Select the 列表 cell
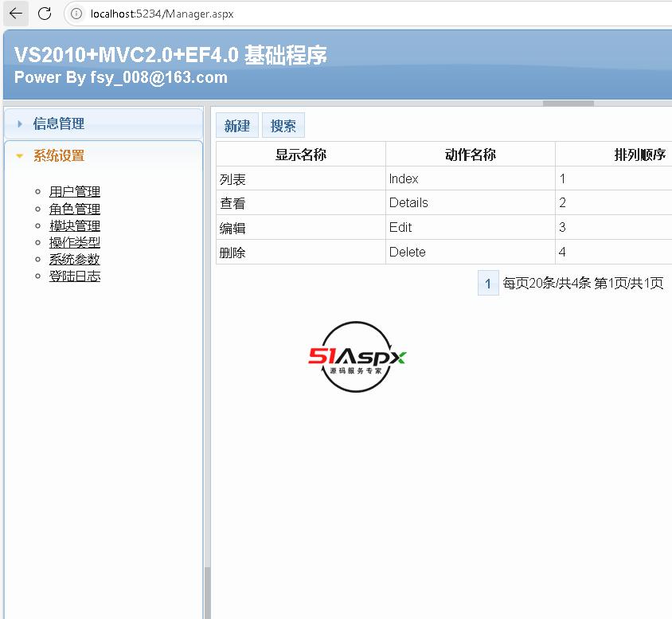Image resolution: width=672 pixels, height=619 pixels. 301,178
